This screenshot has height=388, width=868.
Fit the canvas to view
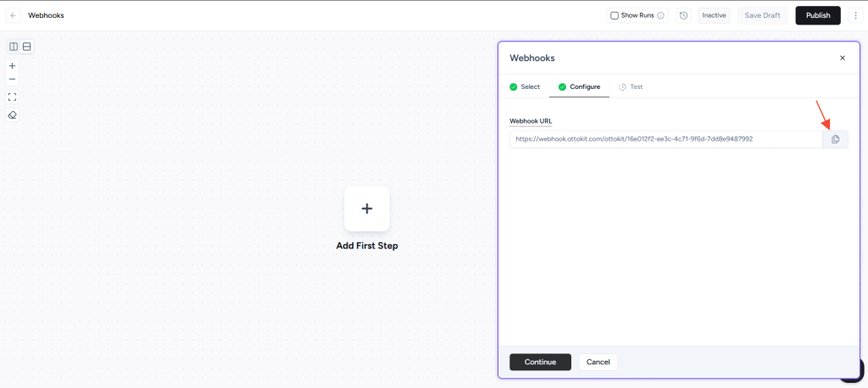coord(12,97)
